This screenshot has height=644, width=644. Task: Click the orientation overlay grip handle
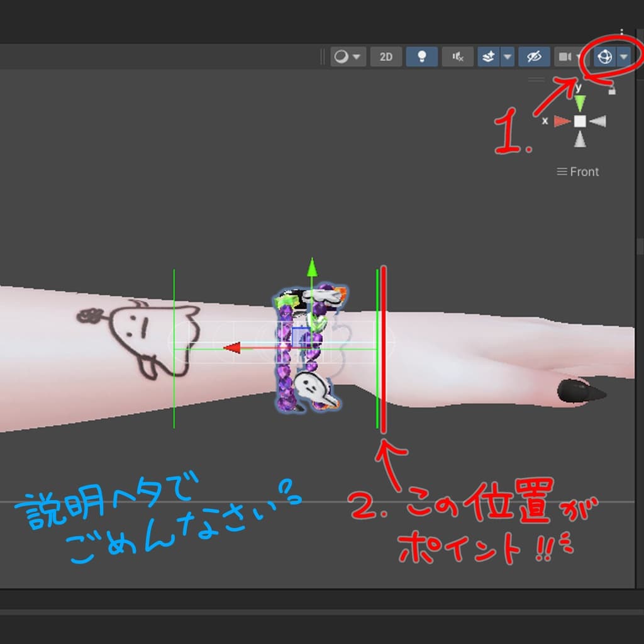click(x=536, y=79)
